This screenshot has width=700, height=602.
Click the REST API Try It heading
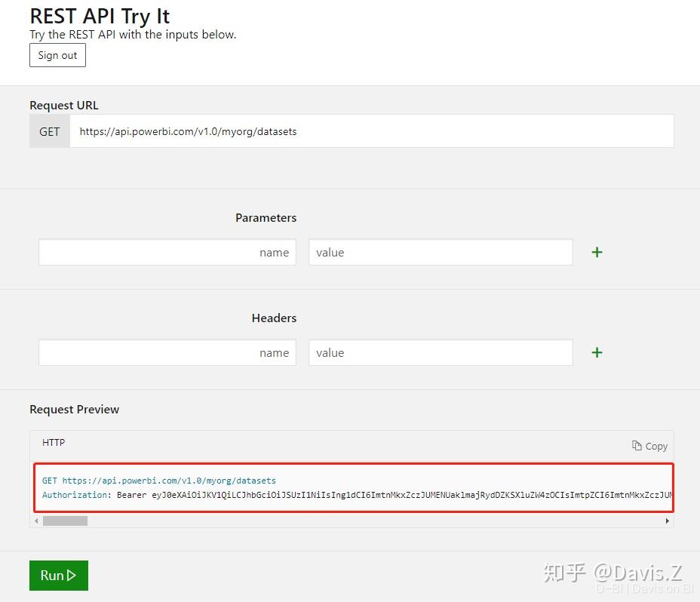click(x=99, y=15)
